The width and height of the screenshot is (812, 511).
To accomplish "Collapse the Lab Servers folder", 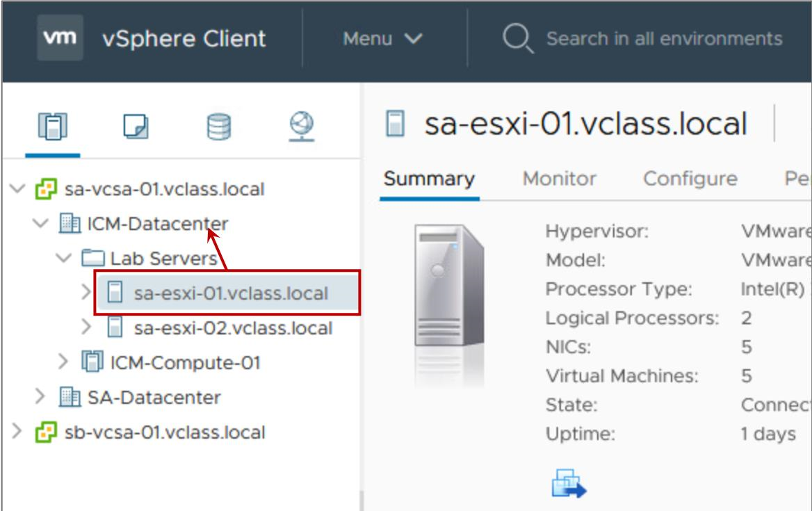I will (x=64, y=258).
